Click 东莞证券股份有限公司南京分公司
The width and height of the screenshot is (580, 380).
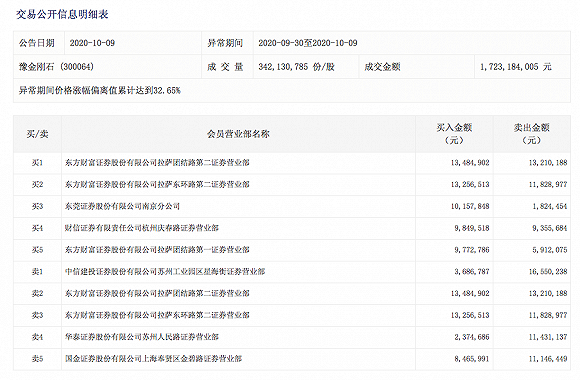pos(122,206)
